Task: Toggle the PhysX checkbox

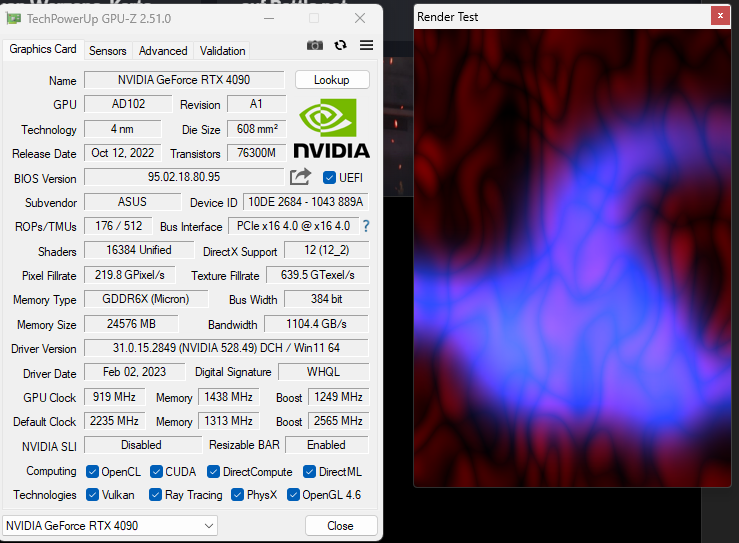Action: pos(237,494)
